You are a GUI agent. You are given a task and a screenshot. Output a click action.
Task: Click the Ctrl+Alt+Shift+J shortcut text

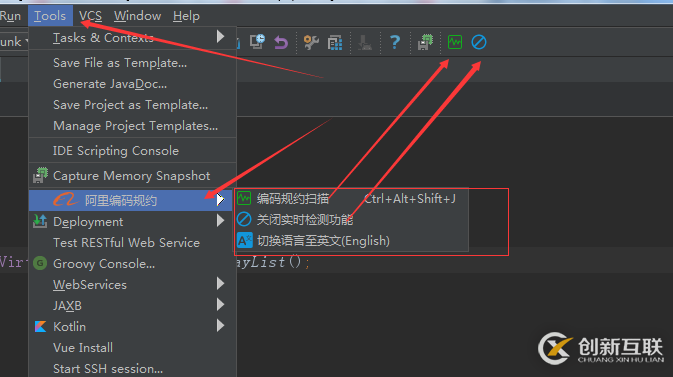(x=410, y=198)
